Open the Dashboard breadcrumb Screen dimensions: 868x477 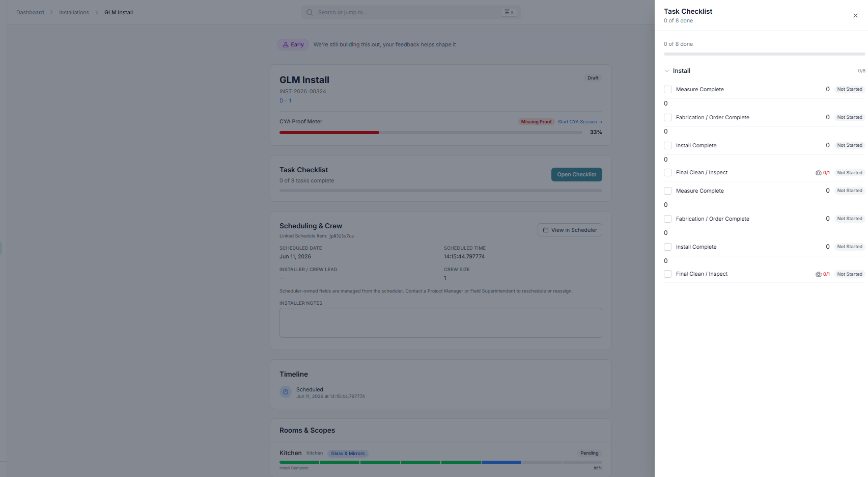pos(30,12)
